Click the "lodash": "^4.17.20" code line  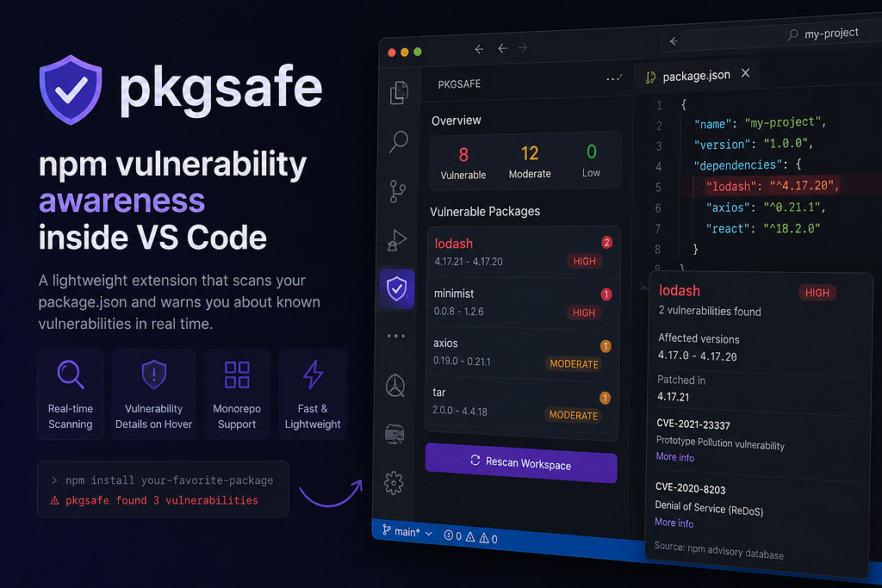tap(773, 185)
